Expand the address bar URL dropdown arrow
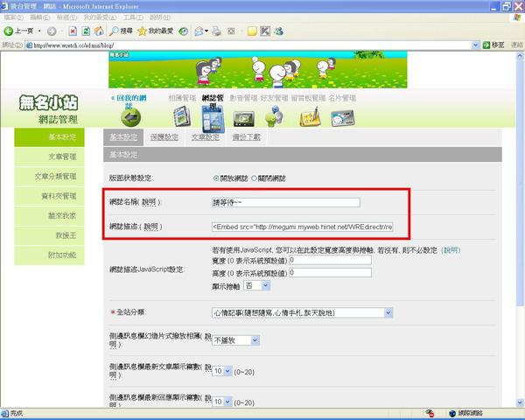The height and width of the screenshot is (420, 525). (x=475, y=45)
